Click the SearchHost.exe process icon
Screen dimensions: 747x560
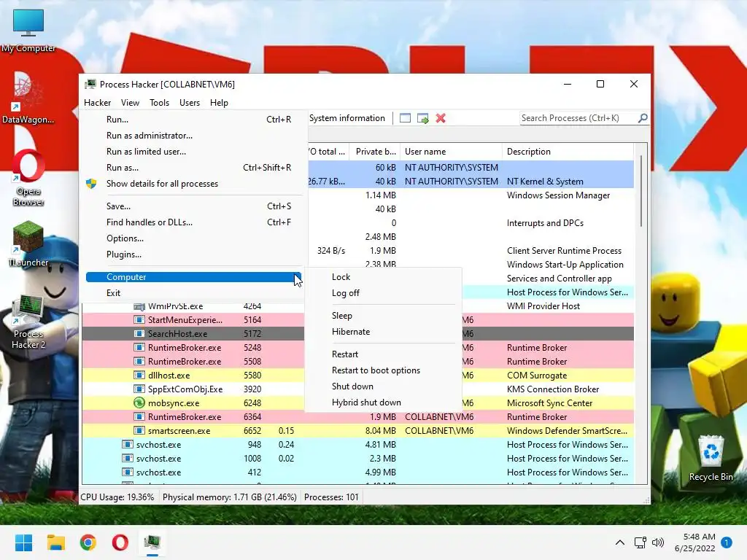(x=139, y=334)
